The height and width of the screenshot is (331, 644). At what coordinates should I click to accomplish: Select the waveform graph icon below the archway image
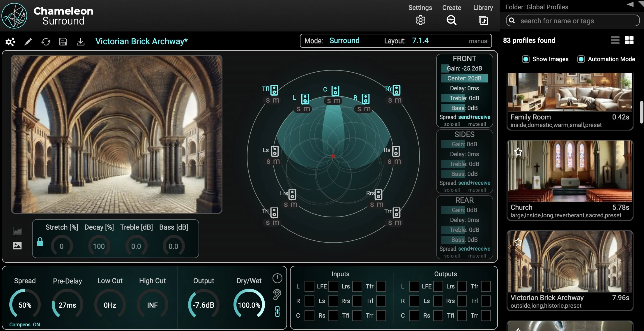point(17,231)
